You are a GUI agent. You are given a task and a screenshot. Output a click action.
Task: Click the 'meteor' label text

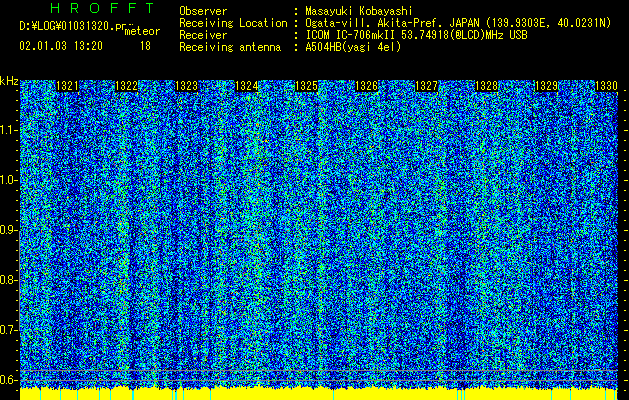(x=142, y=31)
